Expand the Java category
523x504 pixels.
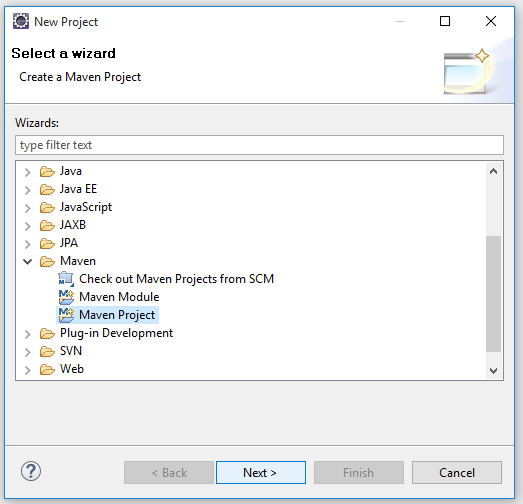(28, 172)
